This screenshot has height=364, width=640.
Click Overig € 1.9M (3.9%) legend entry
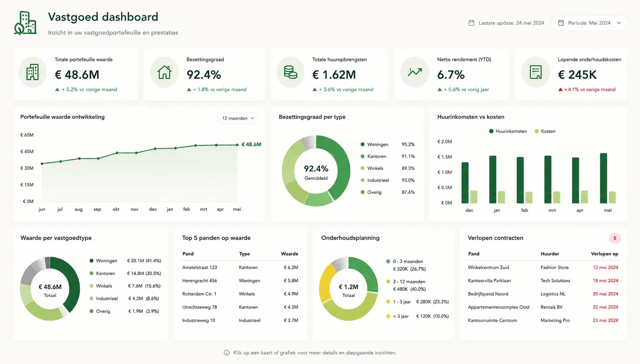point(124,311)
